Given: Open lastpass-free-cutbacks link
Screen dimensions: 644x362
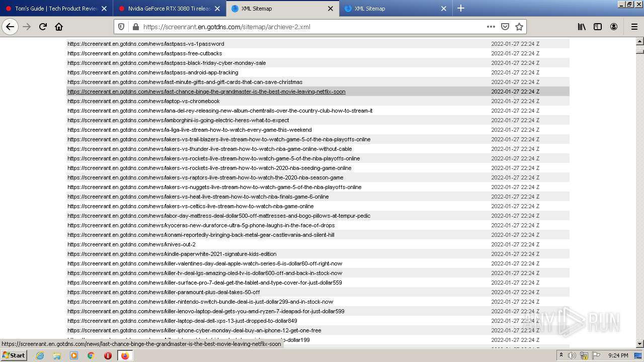Looking at the screenshot, I should point(145,53).
